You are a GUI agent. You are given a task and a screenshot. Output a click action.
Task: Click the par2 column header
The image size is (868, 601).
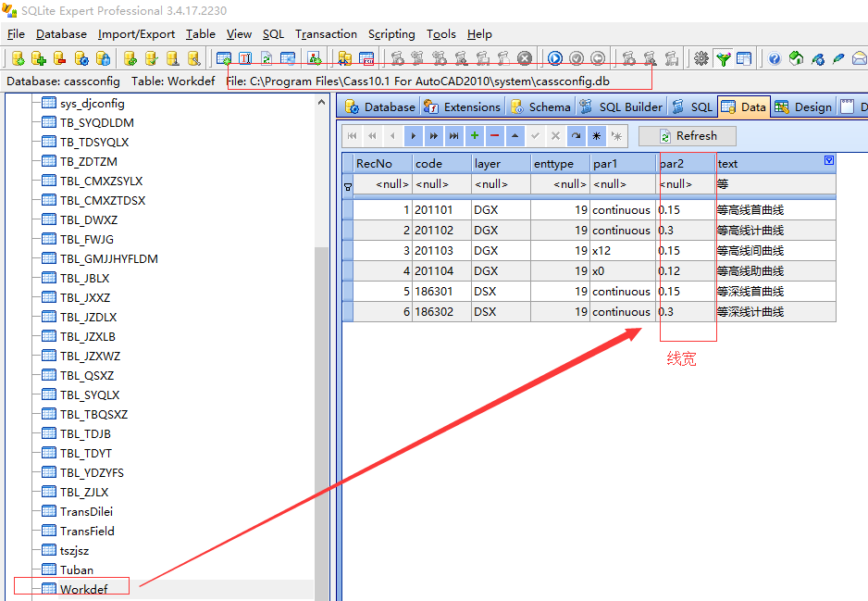686,163
